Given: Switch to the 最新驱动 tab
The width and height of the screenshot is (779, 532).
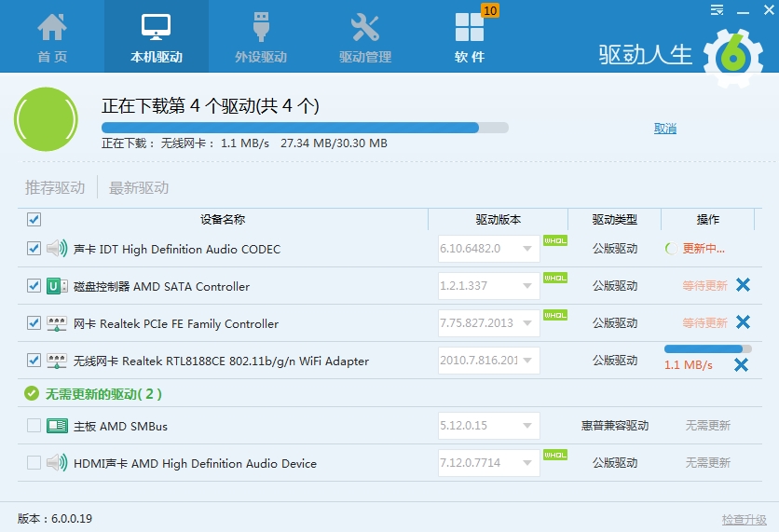Looking at the screenshot, I should [x=139, y=187].
